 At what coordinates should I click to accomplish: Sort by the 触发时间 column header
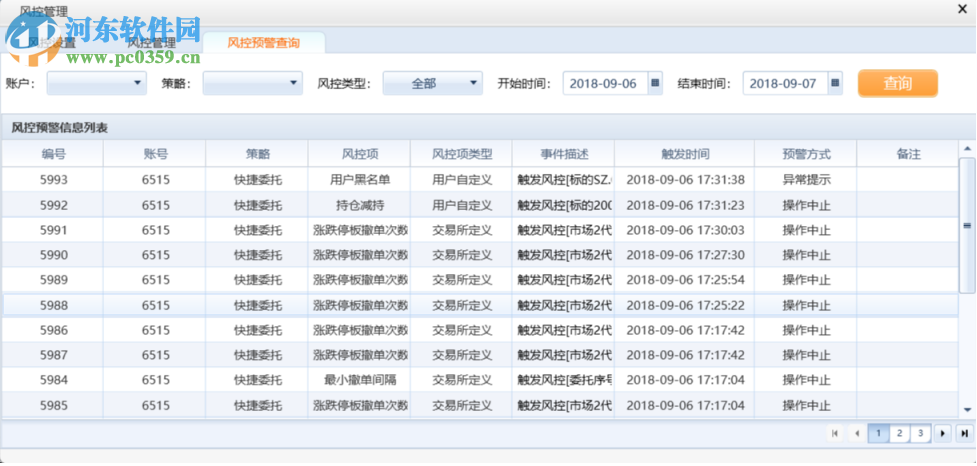point(685,154)
